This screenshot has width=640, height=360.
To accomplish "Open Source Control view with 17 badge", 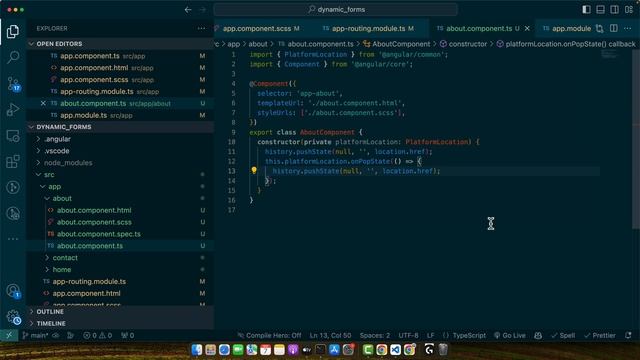I will pos(13,83).
